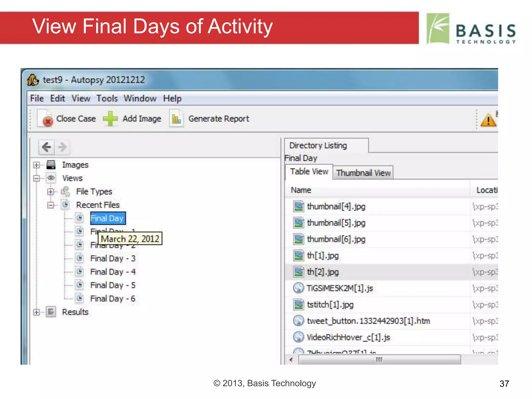
Task: Click the Close Case button label
Action: tap(76, 119)
